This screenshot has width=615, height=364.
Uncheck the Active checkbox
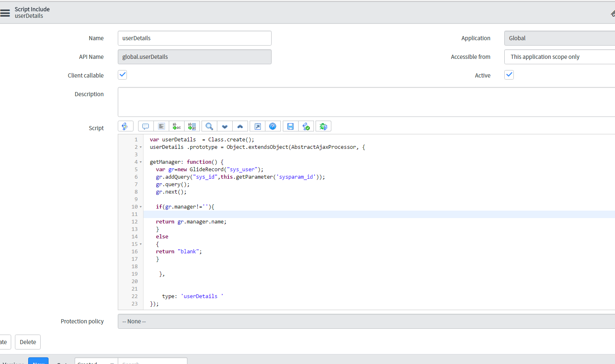pos(509,75)
